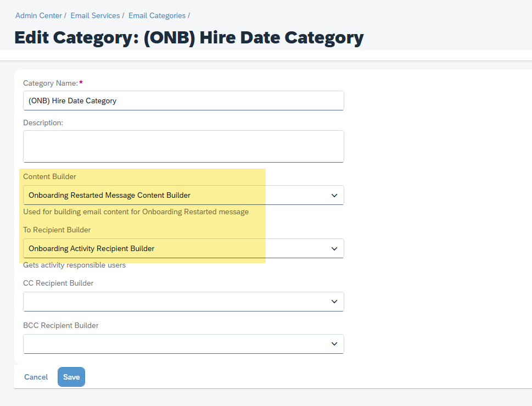Select Onboarding Activity Recipient Builder value
Screen dimensions: 532x406
(91, 248)
